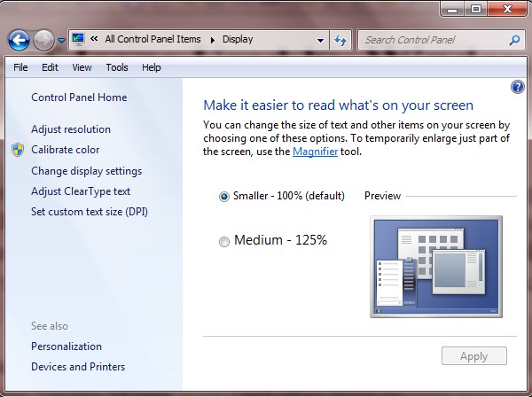
Task: Click the Control Panel monitor icon in address bar
Action: point(78,40)
